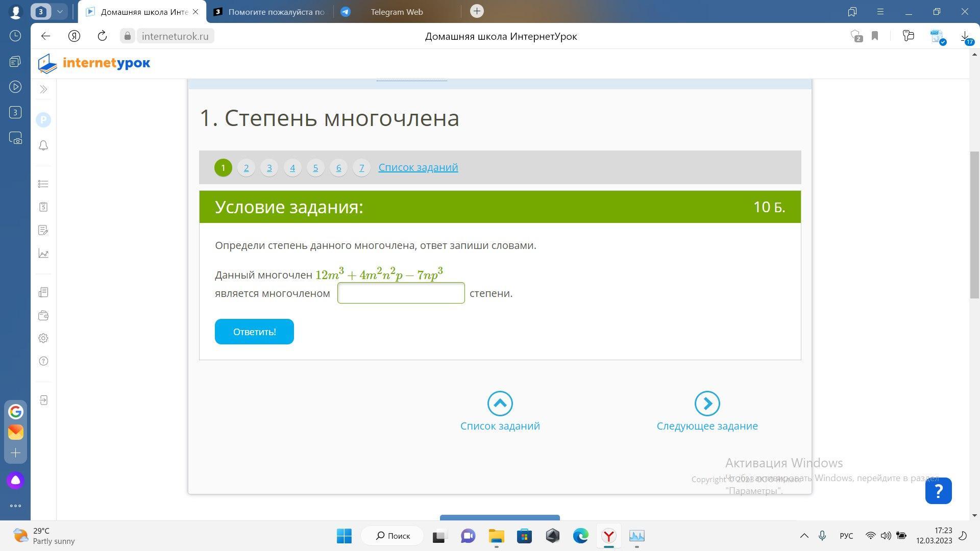Open tab group dropdown arrow next to 3
Screen dimensions: 980x551
pyautogui.click(x=60, y=11)
